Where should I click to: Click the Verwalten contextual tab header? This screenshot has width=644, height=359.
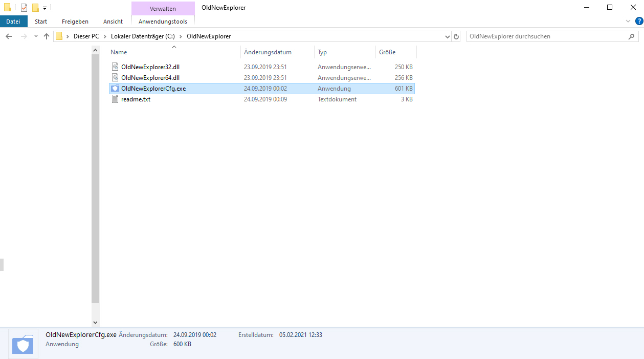coord(163,9)
